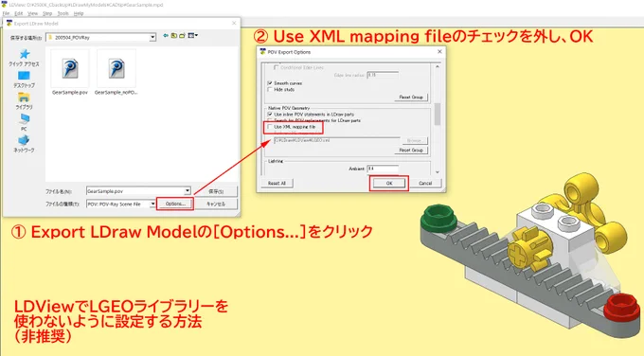Click the Edge line radius field
Viewport: 644px width, 356px height.
(x=383, y=75)
